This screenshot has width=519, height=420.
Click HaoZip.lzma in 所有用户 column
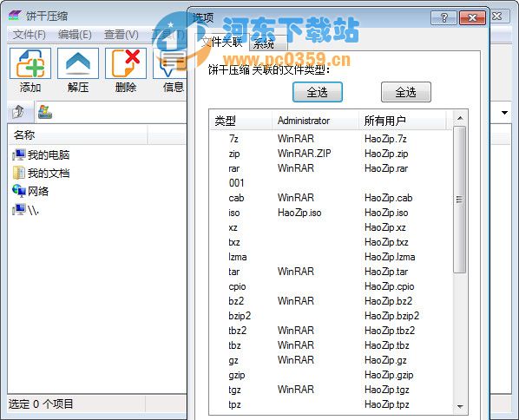tap(390, 257)
